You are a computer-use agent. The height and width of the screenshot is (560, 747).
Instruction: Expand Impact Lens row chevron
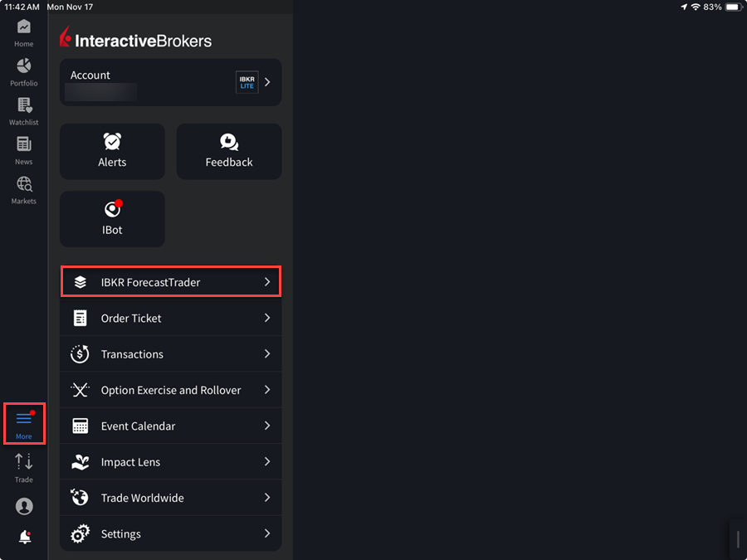[267, 461]
